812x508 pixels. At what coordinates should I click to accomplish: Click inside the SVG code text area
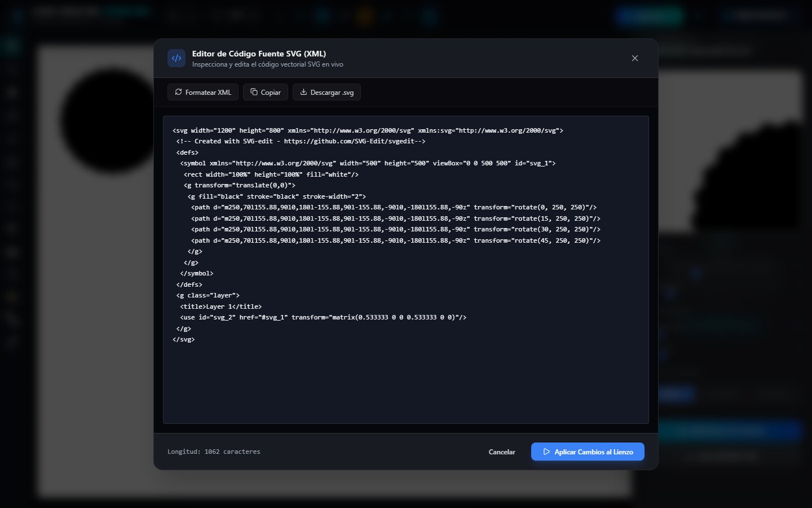(x=406, y=270)
